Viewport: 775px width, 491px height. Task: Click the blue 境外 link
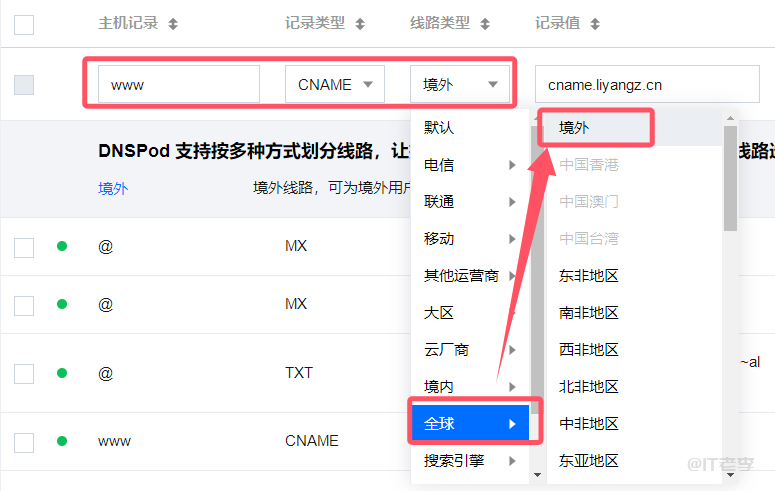click(x=113, y=188)
